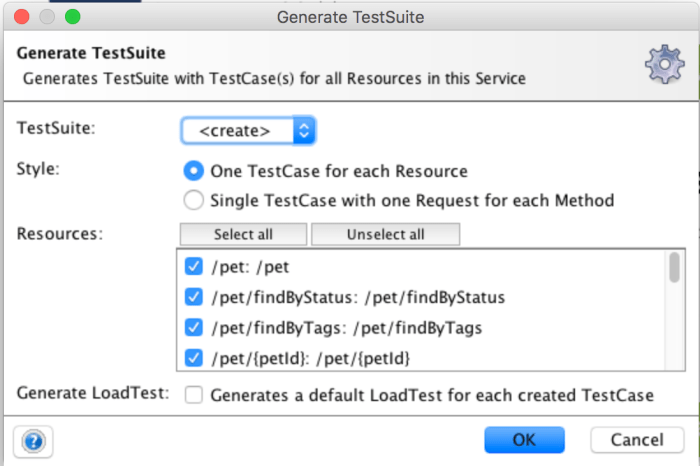Uncheck the /pet resource checkbox
The image size is (700, 466).
pos(194,267)
